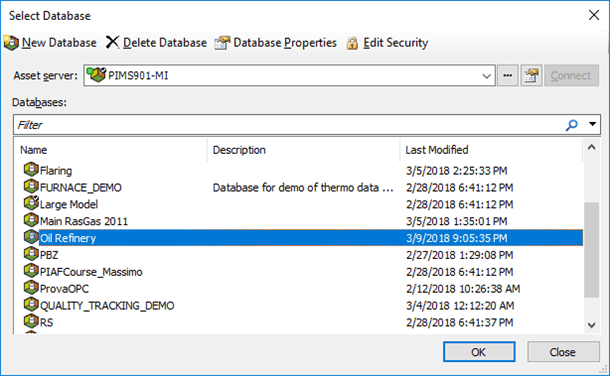Click the database list vertical scrollbar thumb

(591, 250)
